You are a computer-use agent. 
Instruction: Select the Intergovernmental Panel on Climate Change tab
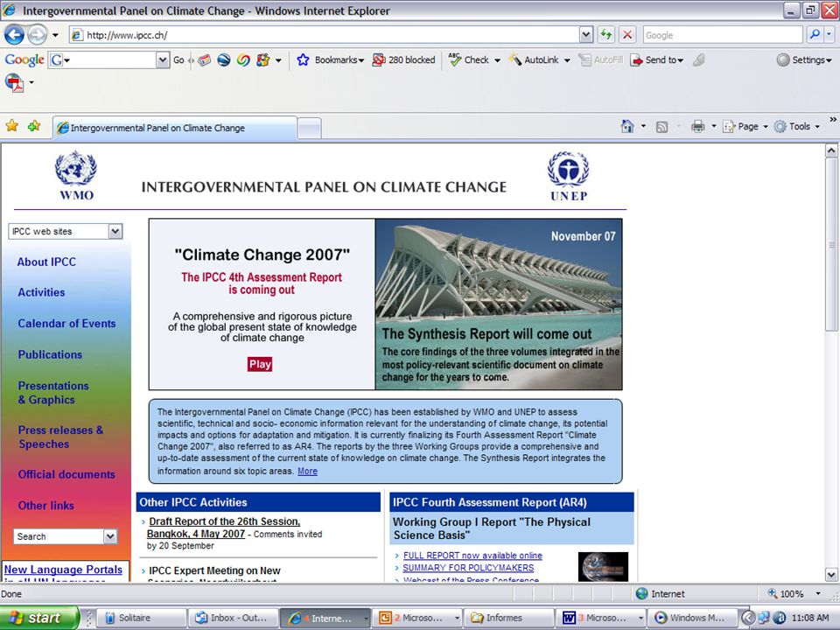click(175, 128)
